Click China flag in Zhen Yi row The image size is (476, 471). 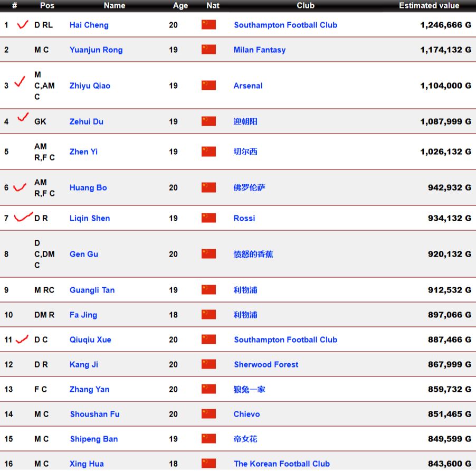point(208,152)
